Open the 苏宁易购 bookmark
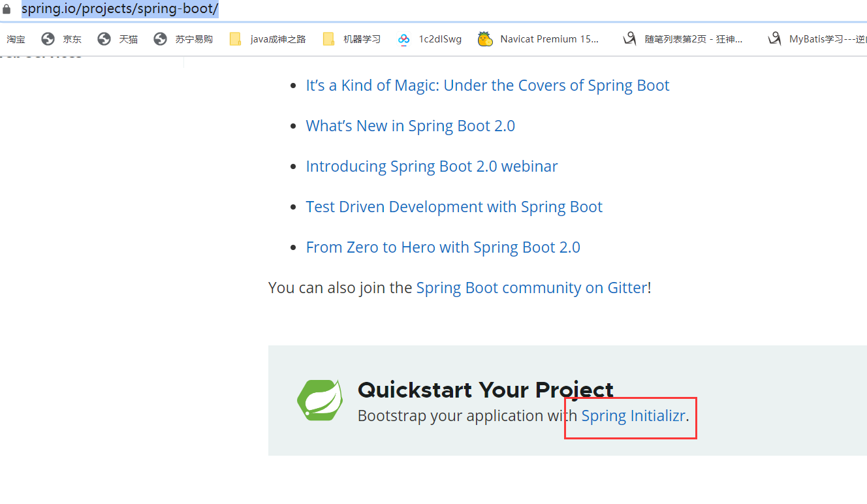This screenshot has width=867, height=504. (x=194, y=39)
